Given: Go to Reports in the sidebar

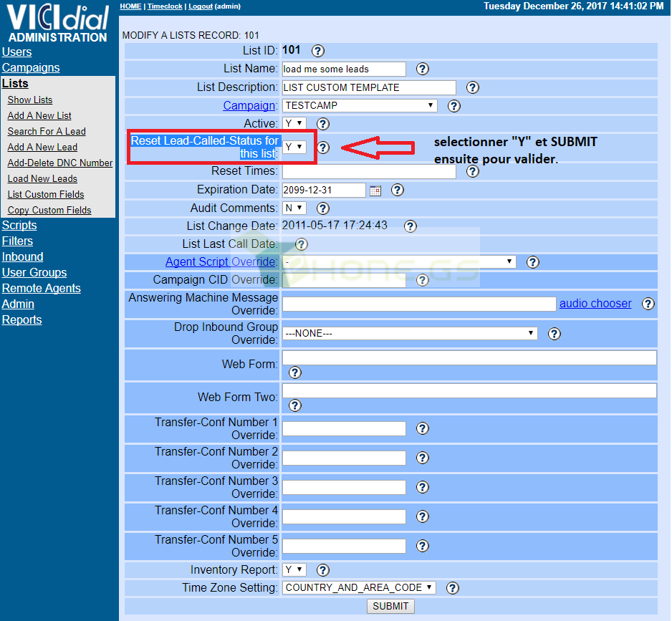Looking at the screenshot, I should (x=22, y=319).
